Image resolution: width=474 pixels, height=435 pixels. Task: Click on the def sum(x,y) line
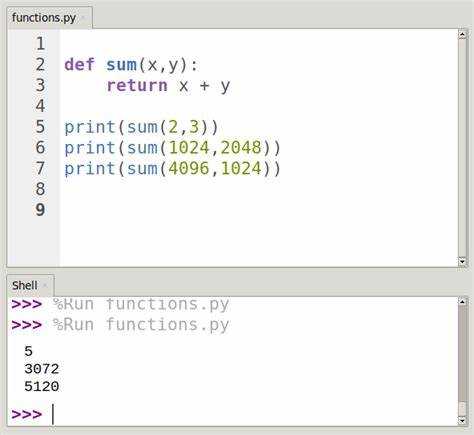131,65
